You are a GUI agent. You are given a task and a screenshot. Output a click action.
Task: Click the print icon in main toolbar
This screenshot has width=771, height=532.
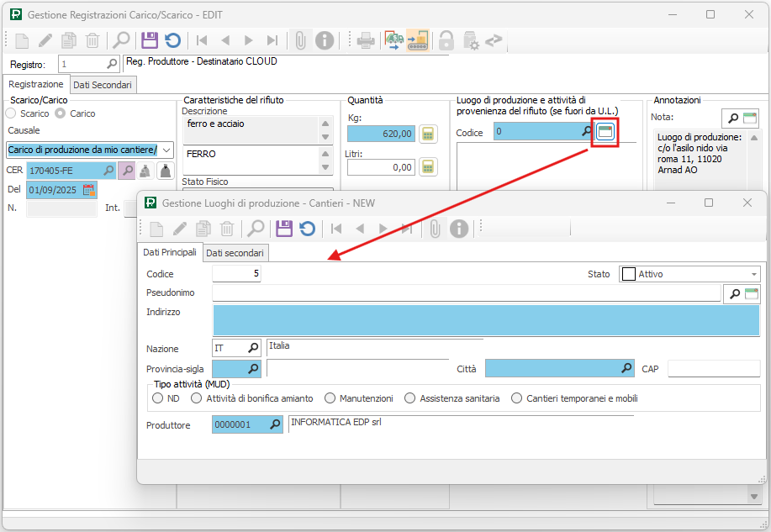366,40
